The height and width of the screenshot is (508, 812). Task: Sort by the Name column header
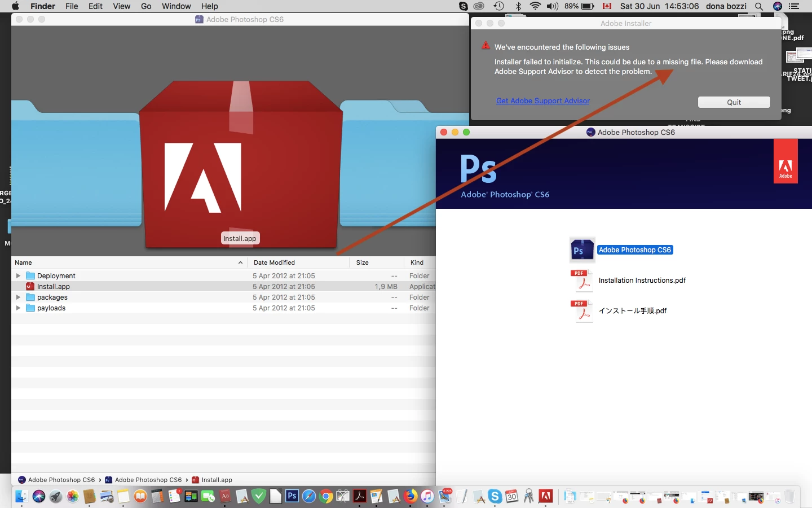pos(130,262)
